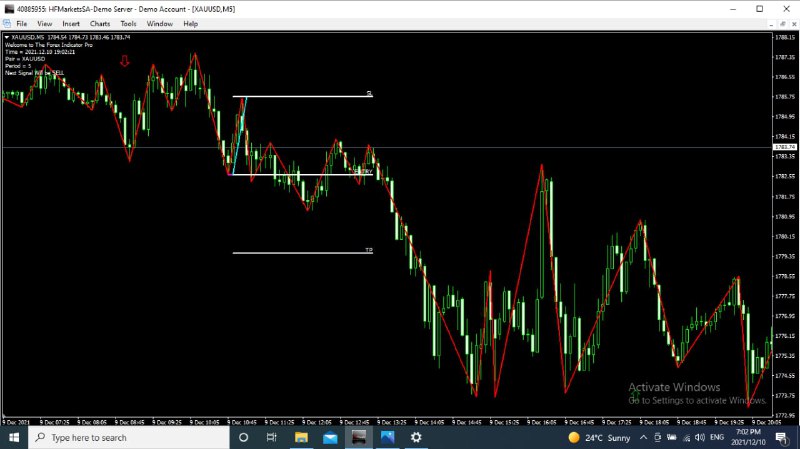
Task: Click the 'Period = 5' info line
Action: 18,66
